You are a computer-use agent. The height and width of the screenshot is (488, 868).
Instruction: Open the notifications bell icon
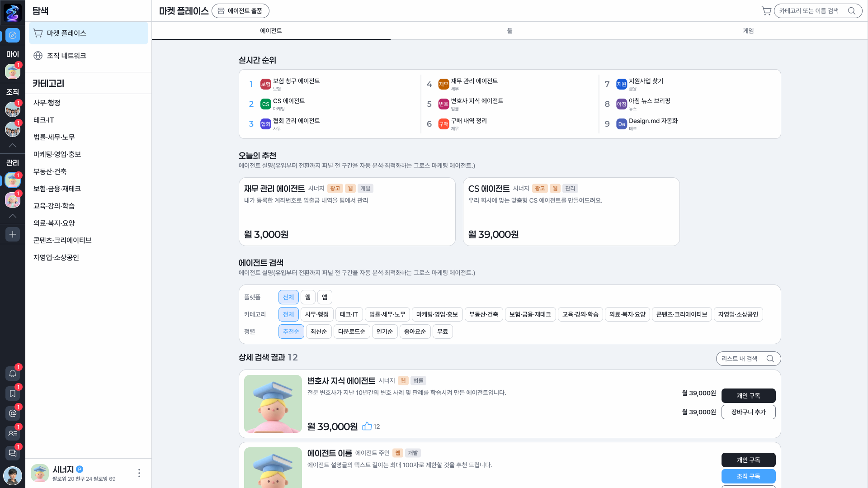tap(13, 374)
